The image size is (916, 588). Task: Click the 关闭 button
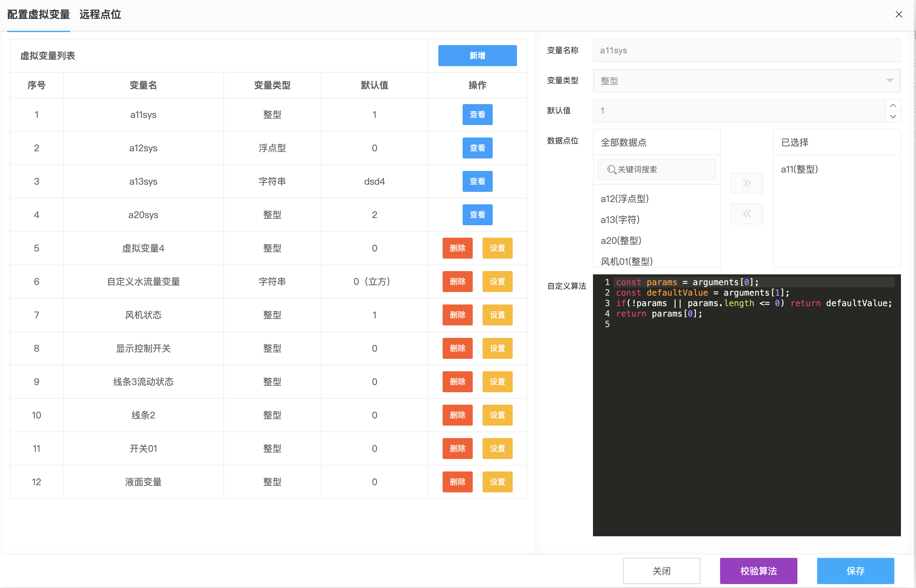(x=661, y=571)
